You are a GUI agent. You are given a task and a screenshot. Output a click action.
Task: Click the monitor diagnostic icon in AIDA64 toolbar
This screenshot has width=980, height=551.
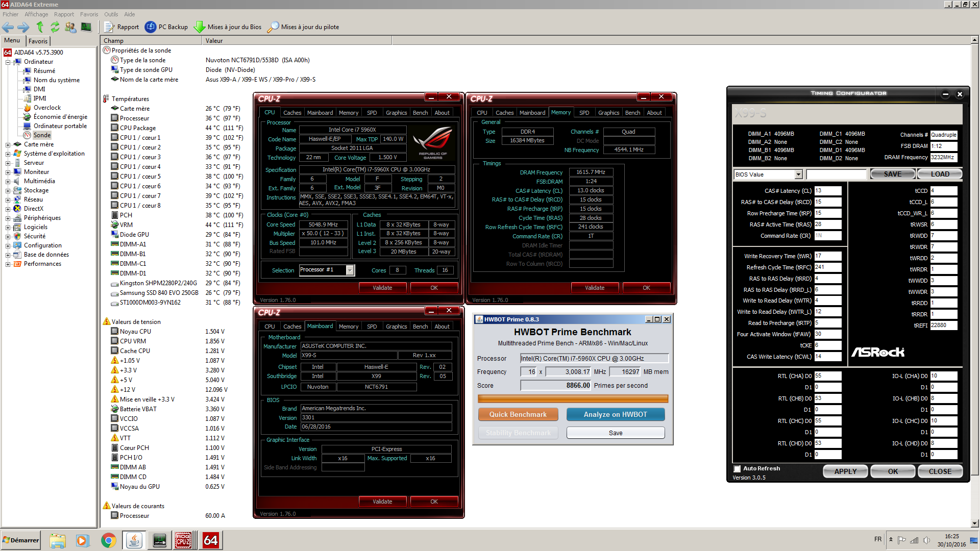[86, 27]
